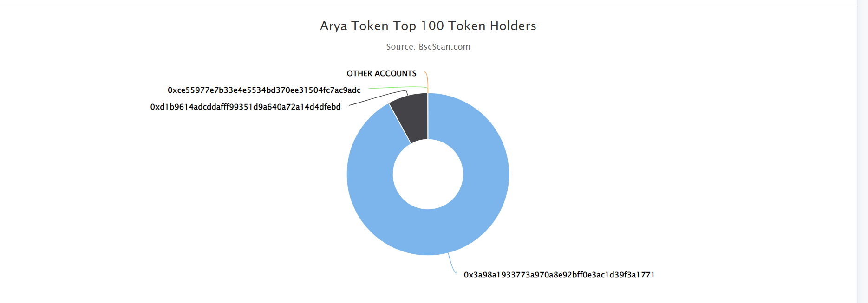Click the Arya Token chart title
Screen dimensions: 868x303
[428, 26]
